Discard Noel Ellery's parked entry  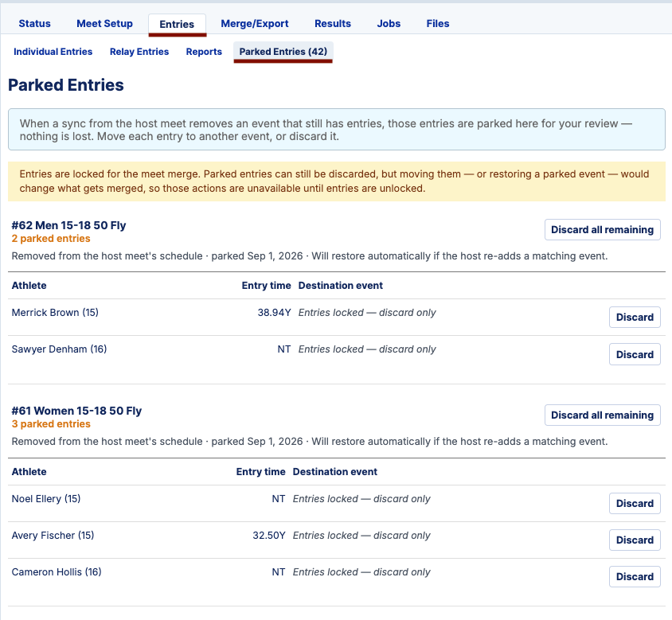(635, 504)
